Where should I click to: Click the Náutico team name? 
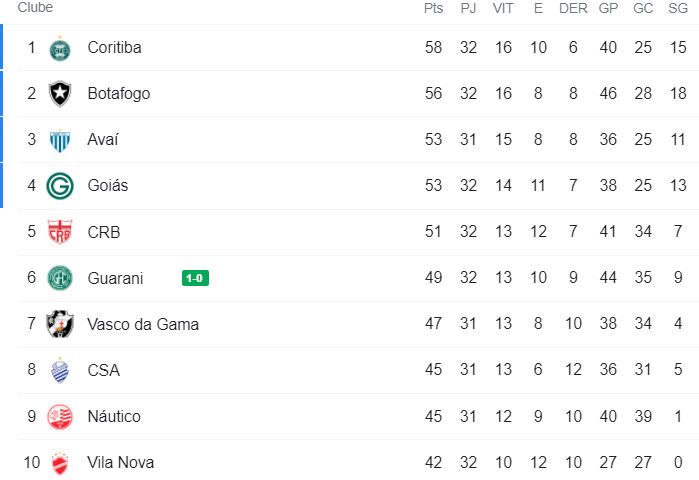click(x=114, y=416)
